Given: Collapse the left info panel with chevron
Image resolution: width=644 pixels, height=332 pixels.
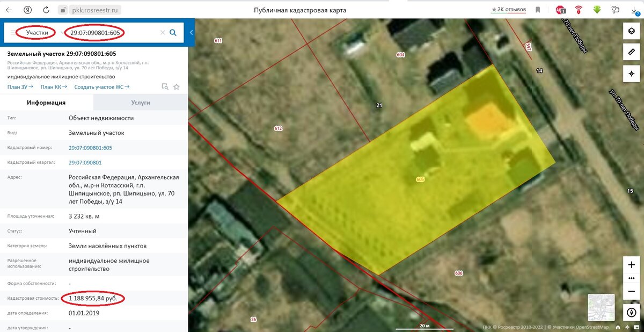Looking at the screenshot, I should pyautogui.click(x=191, y=32).
